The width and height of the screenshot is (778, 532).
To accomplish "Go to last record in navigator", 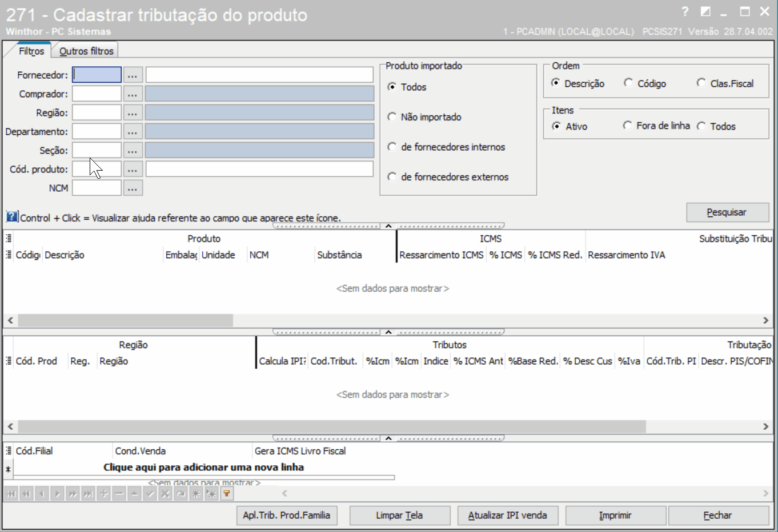I will pyautogui.click(x=88, y=494).
